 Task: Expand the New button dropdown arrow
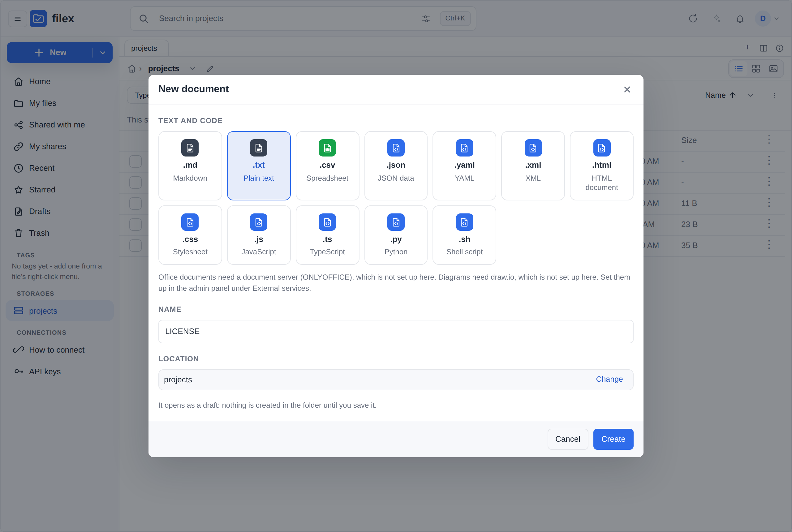pos(102,53)
